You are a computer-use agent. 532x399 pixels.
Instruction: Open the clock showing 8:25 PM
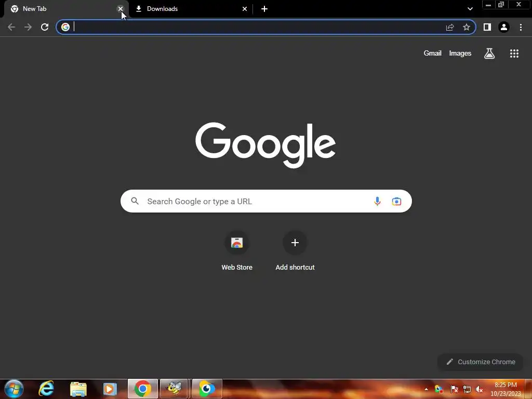506,389
